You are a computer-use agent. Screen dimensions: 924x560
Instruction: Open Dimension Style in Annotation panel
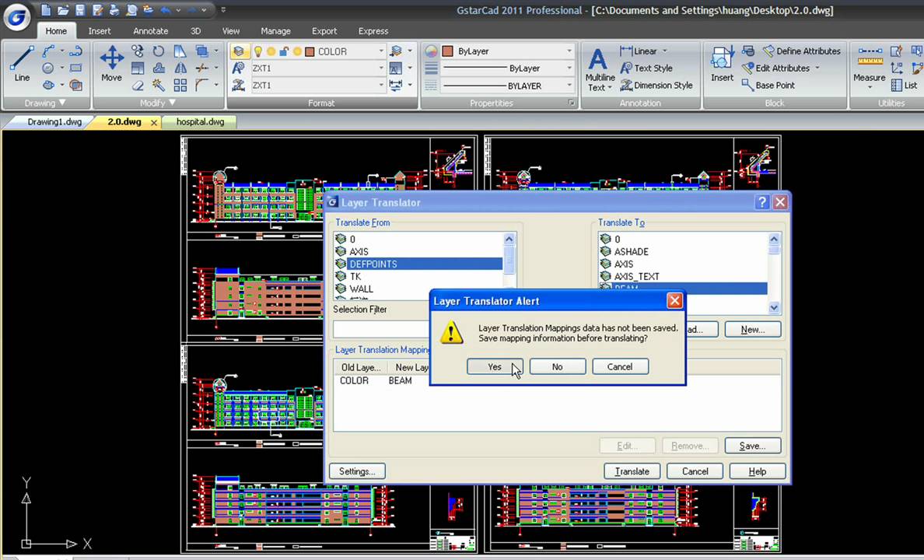click(656, 86)
